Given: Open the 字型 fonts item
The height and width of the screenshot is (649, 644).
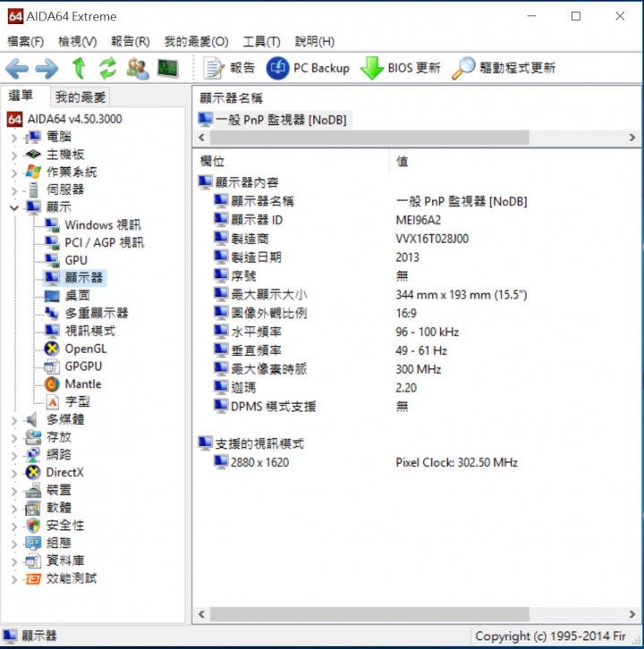Looking at the screenshot, I should pos(67,402).
